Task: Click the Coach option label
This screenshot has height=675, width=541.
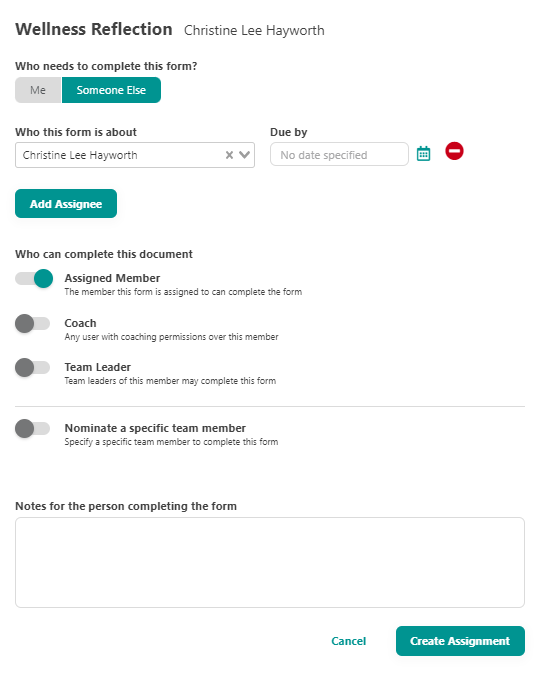Action: tap(80, 323)
